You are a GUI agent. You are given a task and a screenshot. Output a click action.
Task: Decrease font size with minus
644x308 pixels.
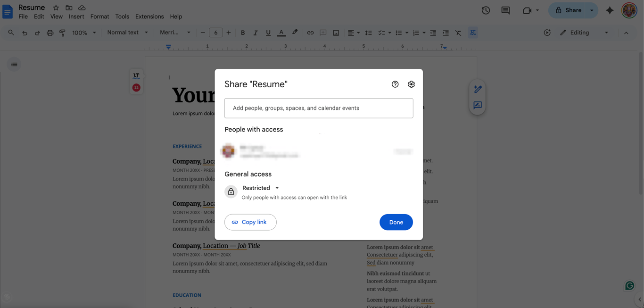pyautogui.click(x=203, y=33)
